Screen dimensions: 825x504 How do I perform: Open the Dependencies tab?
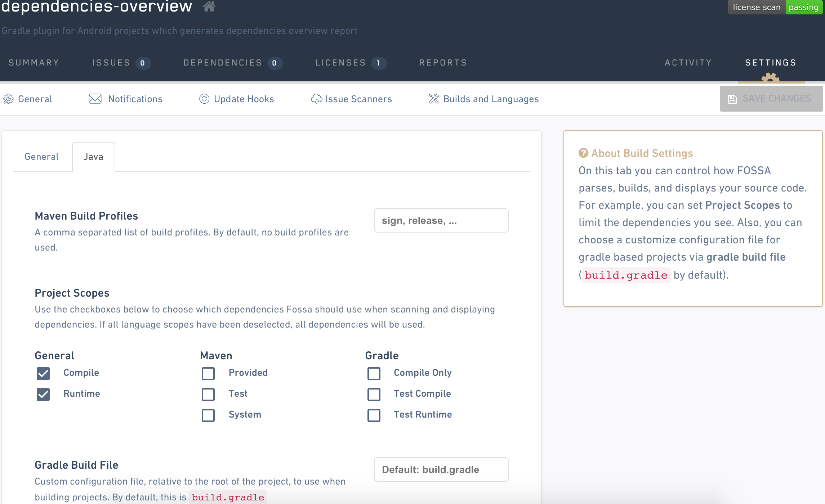233,63
